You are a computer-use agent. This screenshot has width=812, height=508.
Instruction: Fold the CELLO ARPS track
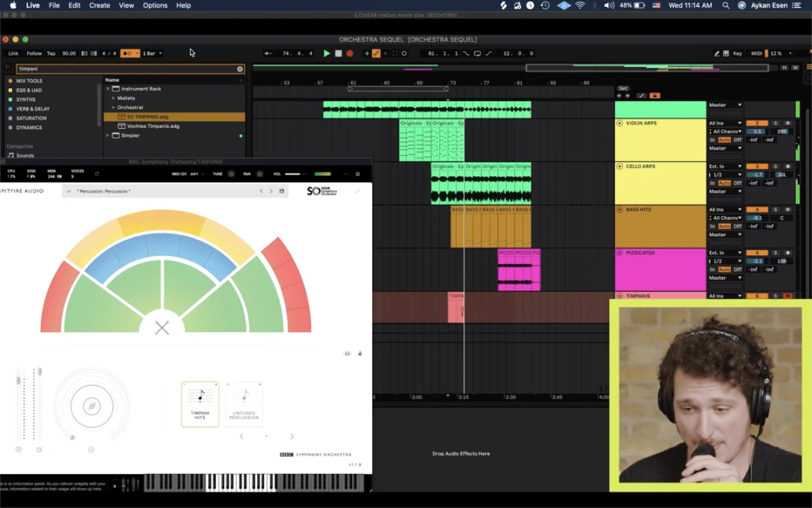620,166
